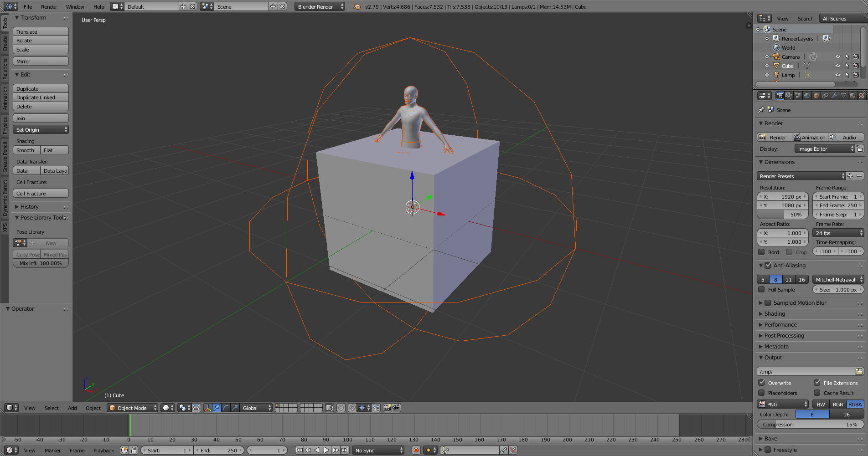This screenshot has height=456, width=868.
Task: Open the Scene properties tab icon
Action: [x=798, y=96]
